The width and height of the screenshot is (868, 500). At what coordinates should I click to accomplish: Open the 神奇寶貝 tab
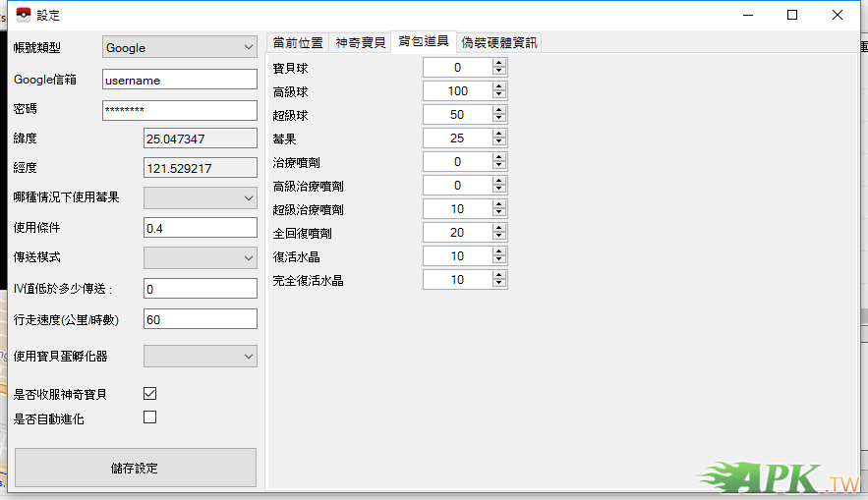[360, 42]
